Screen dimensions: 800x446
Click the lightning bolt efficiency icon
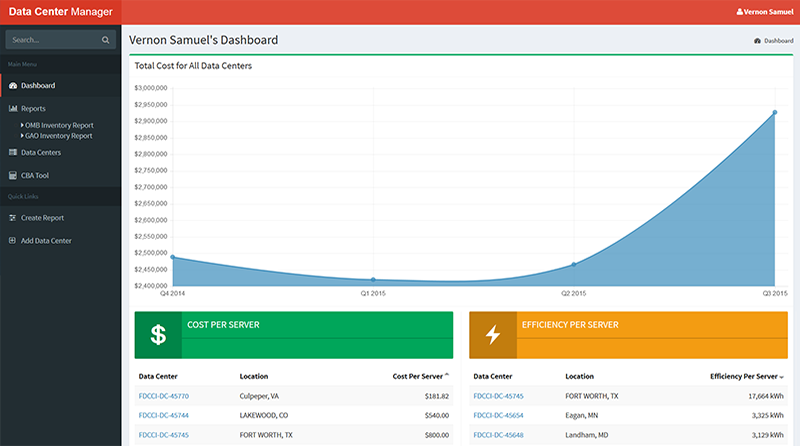(x=493, y=335)
